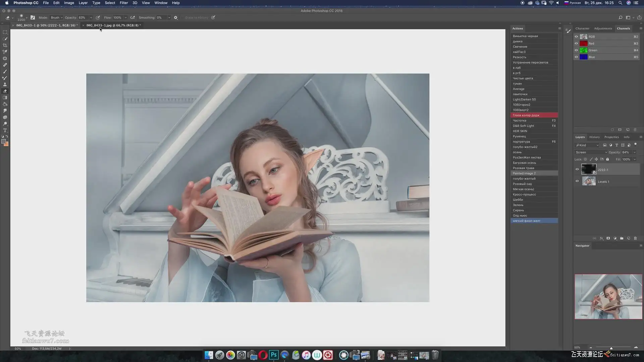The height and width of the screenshot is (362, 644).
Task: Toggle visibility of Levels 1 layer
Action: click(x=577, y=181)
